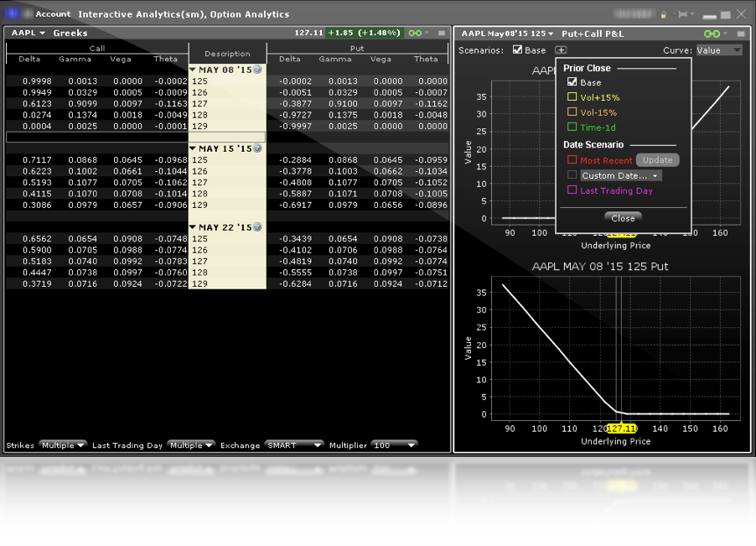Open the Curve Value dropdown
The width and height of the screenshot is (756, 546).
718,50
